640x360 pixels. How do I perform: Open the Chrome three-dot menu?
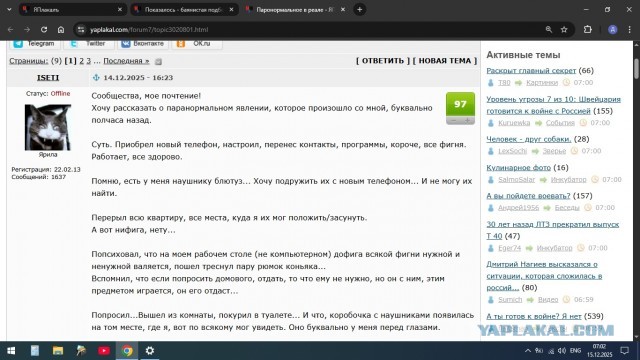click(629, 29)
